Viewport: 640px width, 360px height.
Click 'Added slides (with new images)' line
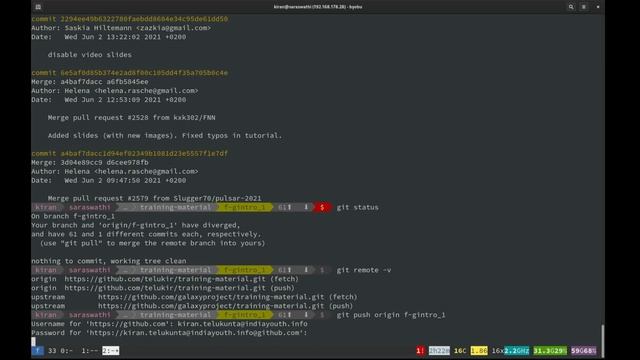coord(165,136)
